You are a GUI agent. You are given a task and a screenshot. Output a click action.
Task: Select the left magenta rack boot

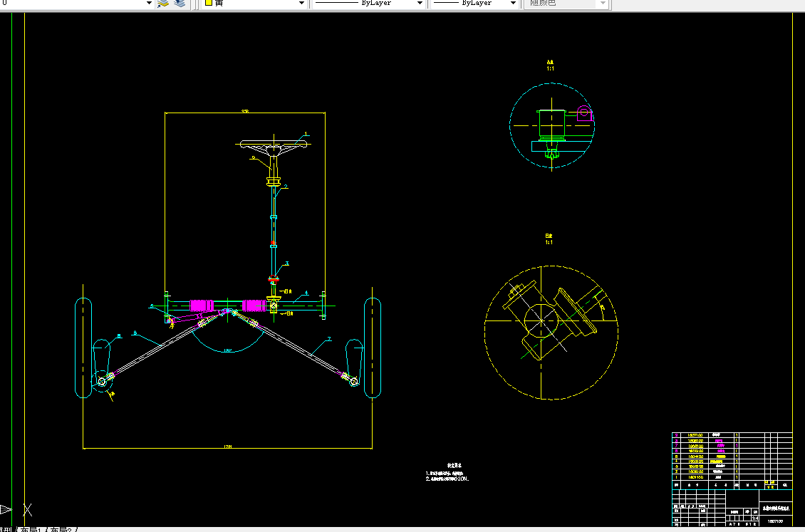(x=202, y=306)
